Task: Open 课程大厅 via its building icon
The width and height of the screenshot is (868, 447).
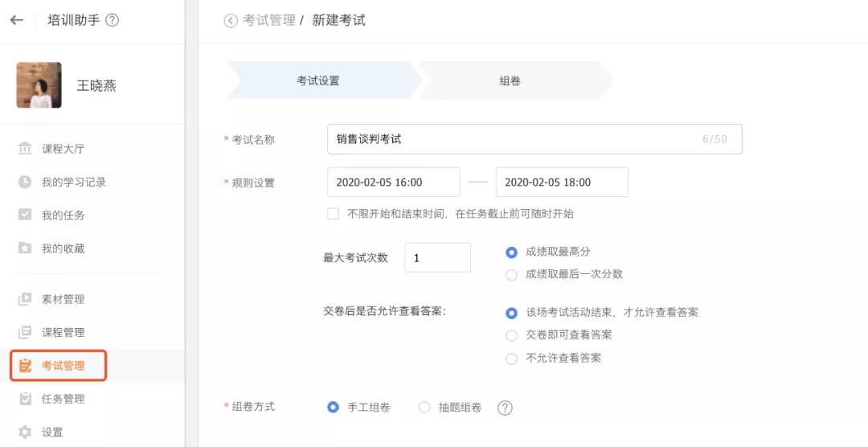Action: [25, 149]
